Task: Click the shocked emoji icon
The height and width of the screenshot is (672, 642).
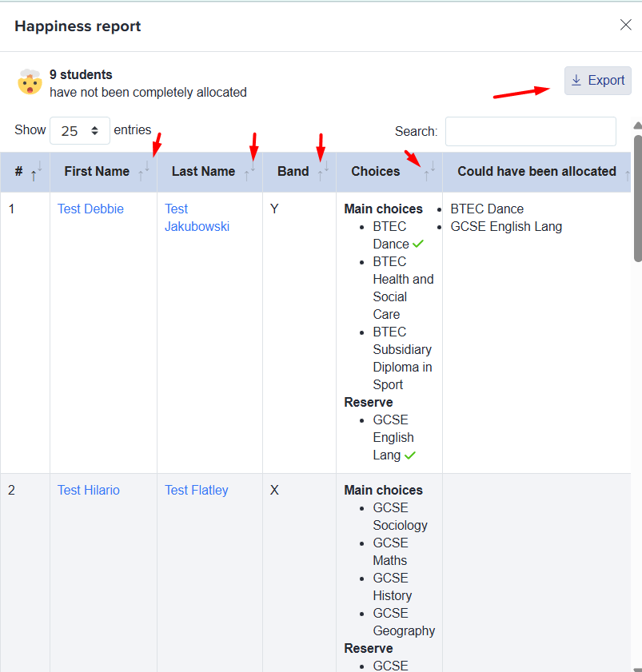Action: tap(30, 82)
